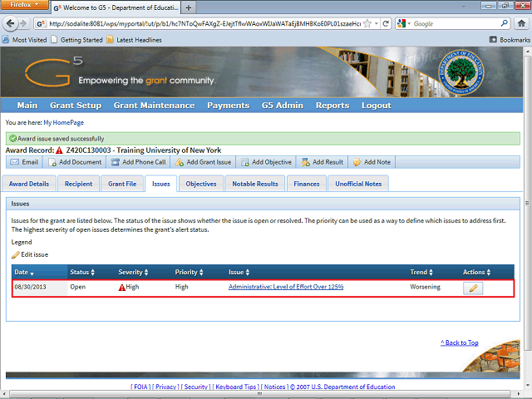The height and width of the screenshot is (399, 532).
Task: Switch to the Unofficial Notes tab
Action: click(358, 184)
